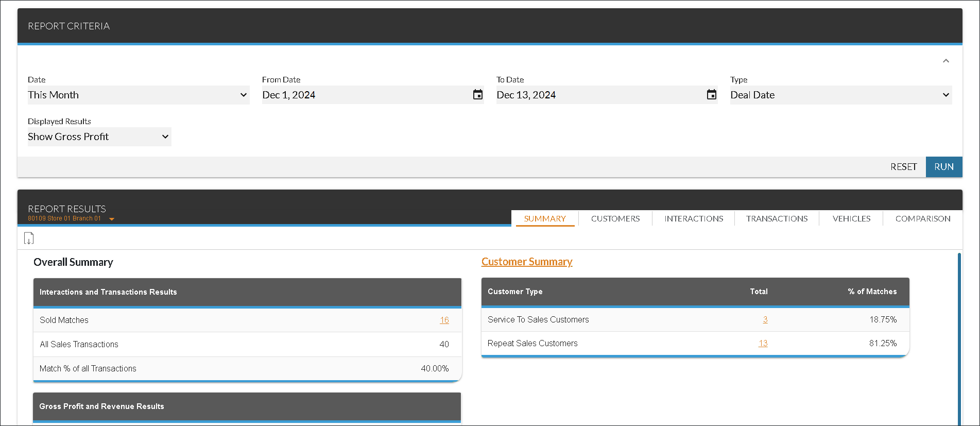Open Repeat Sales Customers total 13 link
Image resolution: width=980 pixels, height=426 pixels.
(763, 343)
